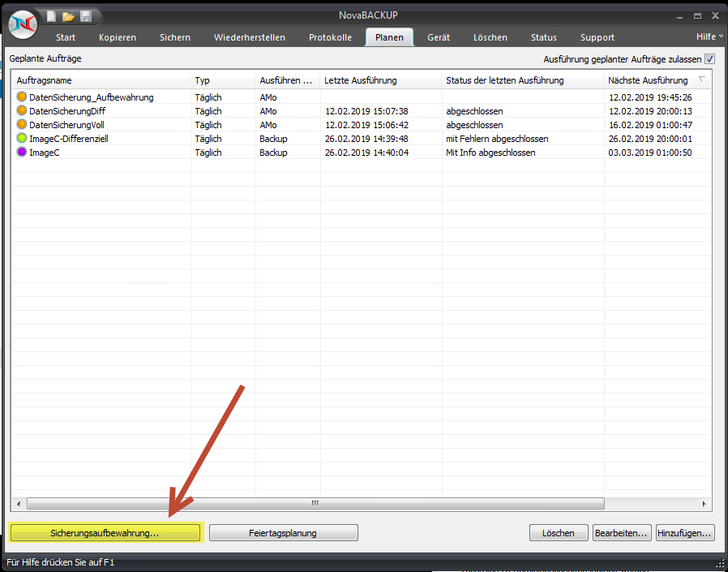Click the horizontal scrollbar thumb

[315, 503]
